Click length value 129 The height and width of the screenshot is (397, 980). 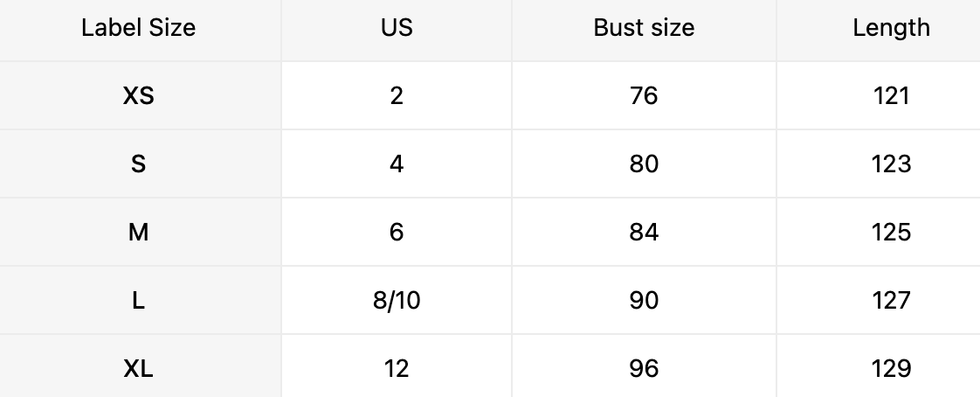pyautogui.click(x=891, y=368)
